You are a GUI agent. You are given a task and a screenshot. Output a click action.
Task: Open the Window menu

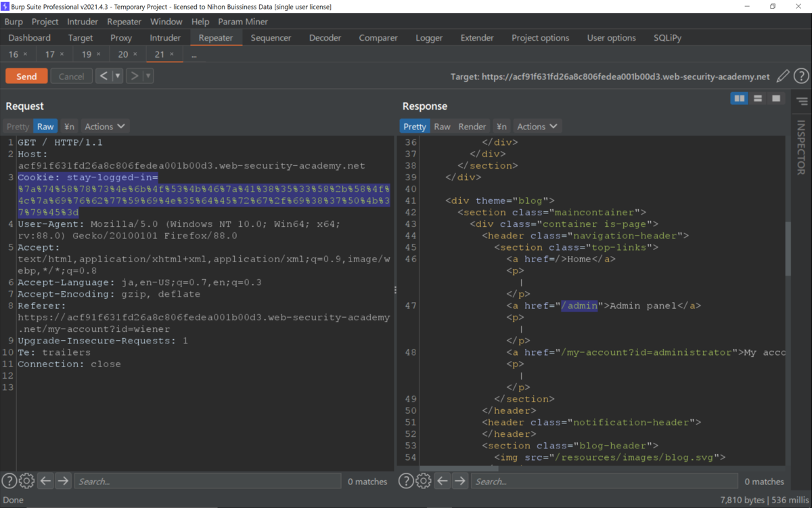(166, 22)
